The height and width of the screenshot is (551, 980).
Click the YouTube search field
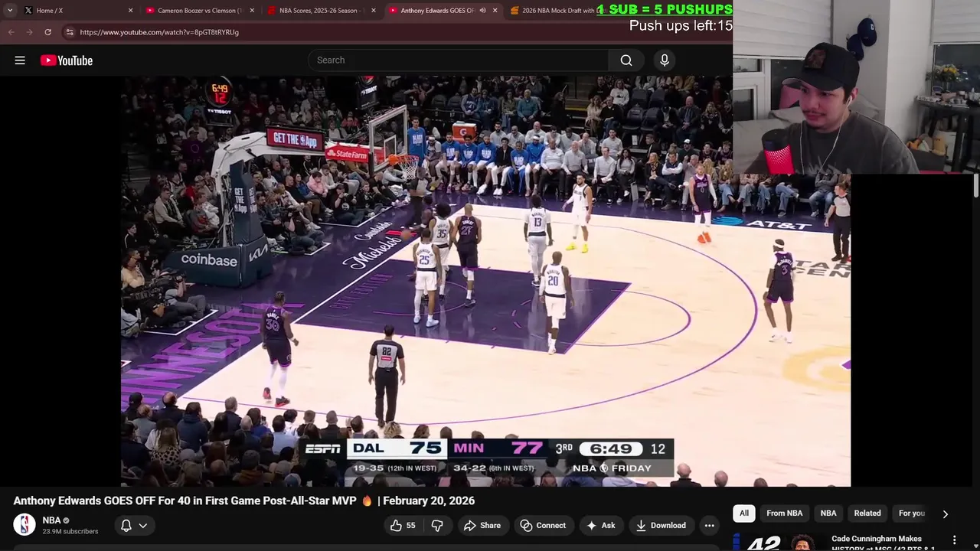point(458,60)
